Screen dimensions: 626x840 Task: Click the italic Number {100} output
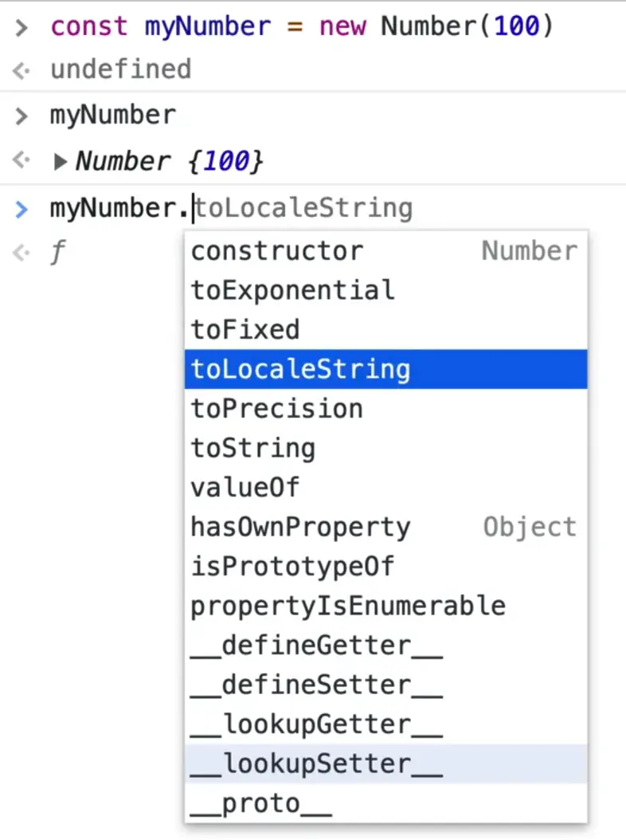(169, 163)
